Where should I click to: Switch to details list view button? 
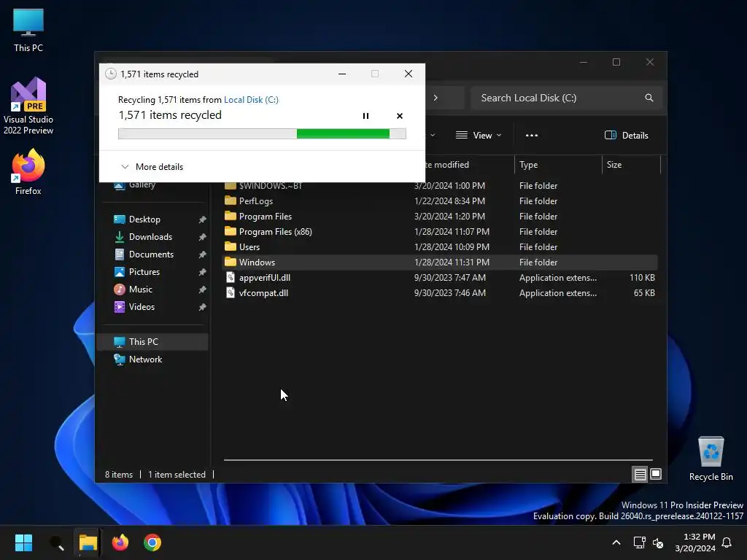(640, 474)
